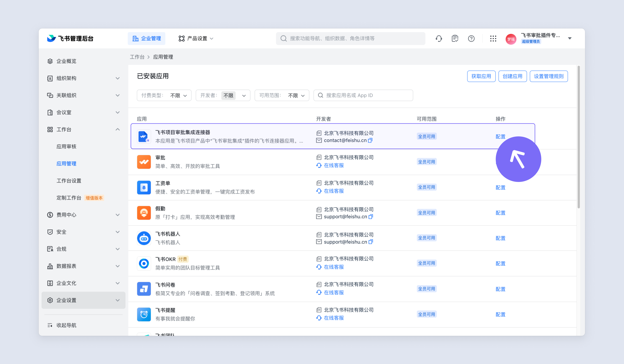Click the 收起导航 collapse navigation icon

50,325
